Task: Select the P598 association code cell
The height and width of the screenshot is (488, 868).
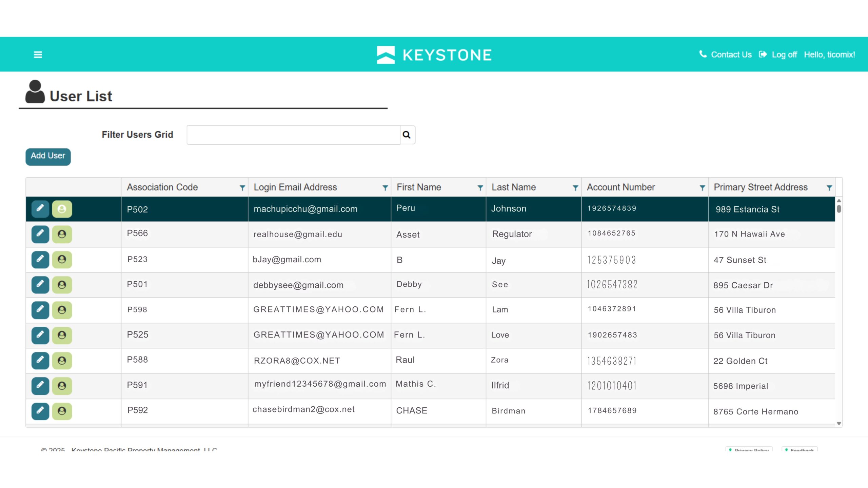Action: 184,310
